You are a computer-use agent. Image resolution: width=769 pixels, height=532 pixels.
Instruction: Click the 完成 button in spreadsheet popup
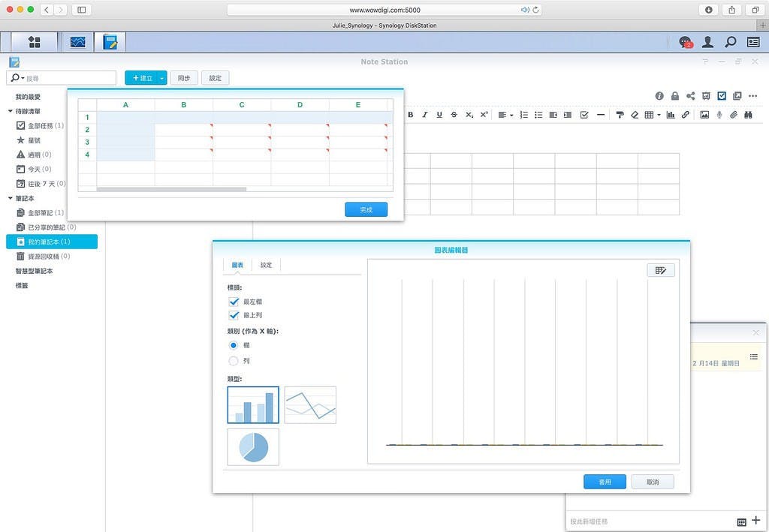[x=366, y=209]
